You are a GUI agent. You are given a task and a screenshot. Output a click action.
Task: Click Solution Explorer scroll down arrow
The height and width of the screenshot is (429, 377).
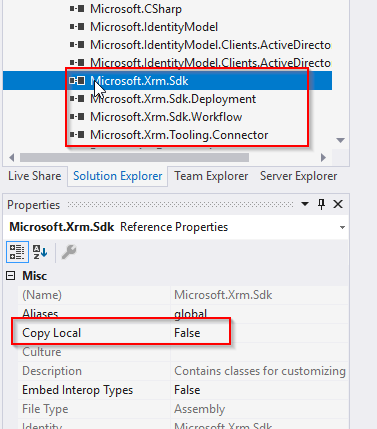click(341, 140)
